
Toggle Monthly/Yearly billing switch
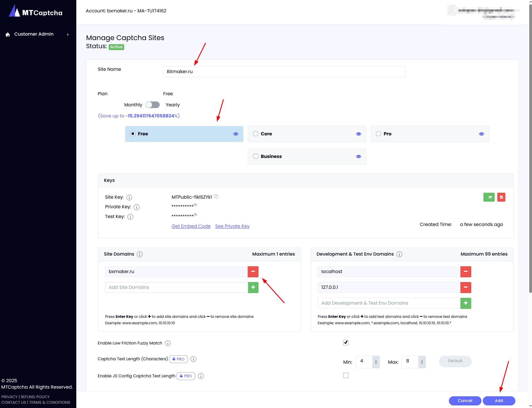point(152,105)
